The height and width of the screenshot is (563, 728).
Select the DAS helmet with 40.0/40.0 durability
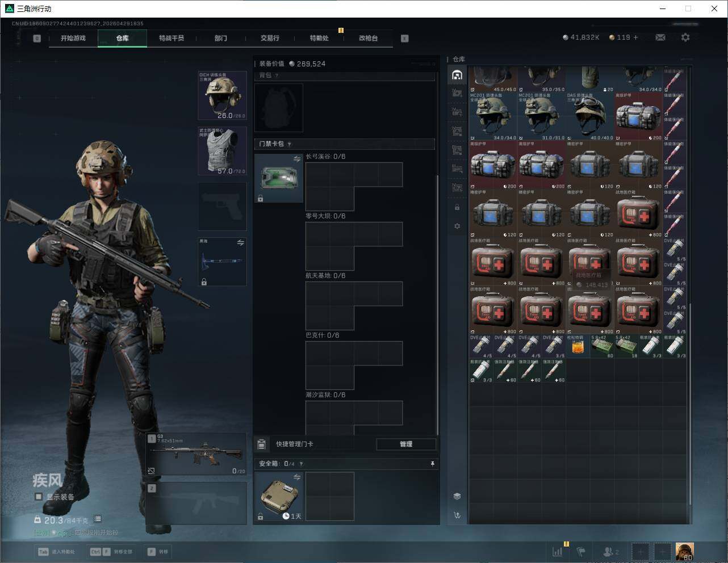click(x=590, y=116)
